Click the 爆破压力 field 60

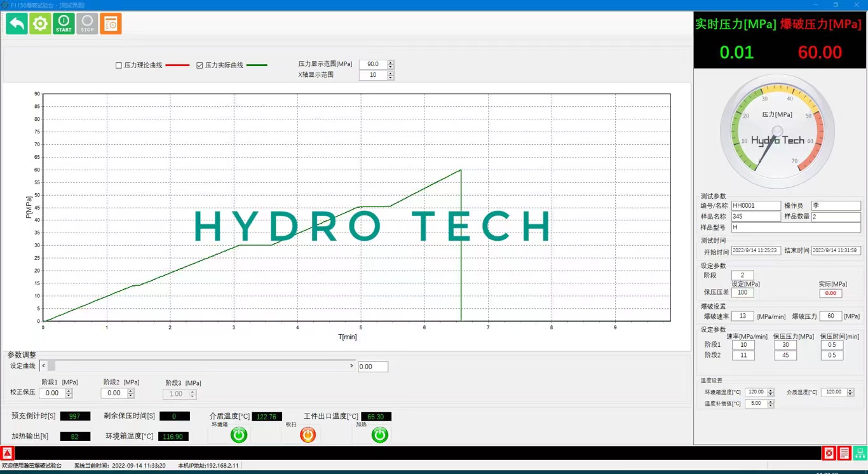[831, 316]
